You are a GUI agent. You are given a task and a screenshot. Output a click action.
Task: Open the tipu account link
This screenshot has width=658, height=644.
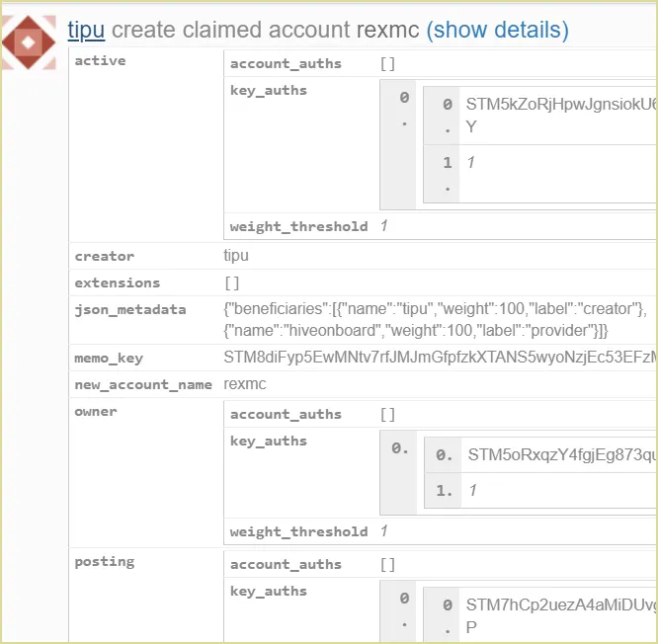point(86,31)
